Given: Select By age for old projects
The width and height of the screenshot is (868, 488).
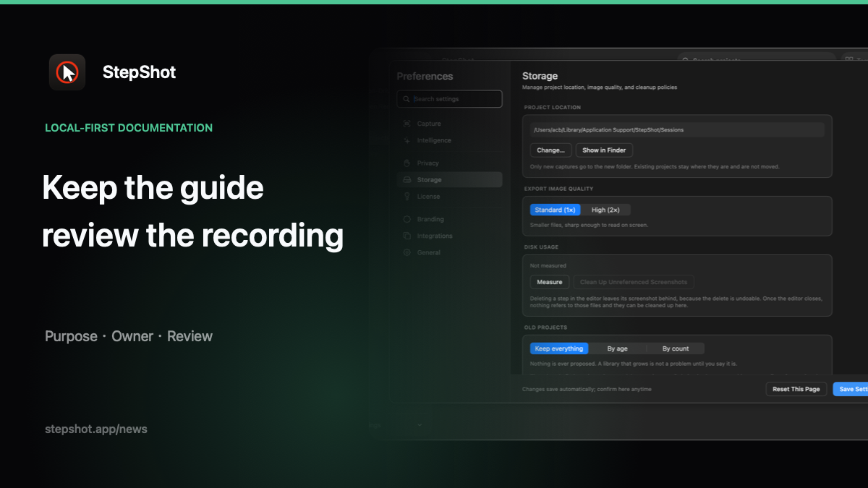Looking at the screenshot, I should coord(617,348).
